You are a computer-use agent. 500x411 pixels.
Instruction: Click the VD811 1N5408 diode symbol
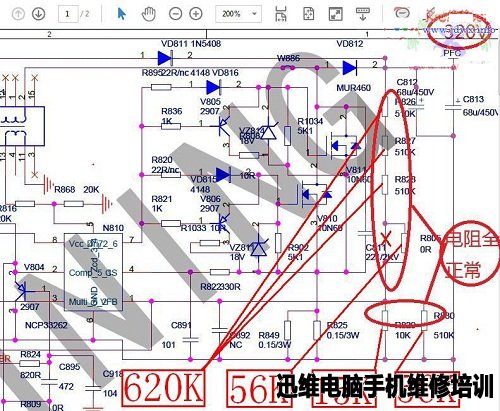(165, 58)
